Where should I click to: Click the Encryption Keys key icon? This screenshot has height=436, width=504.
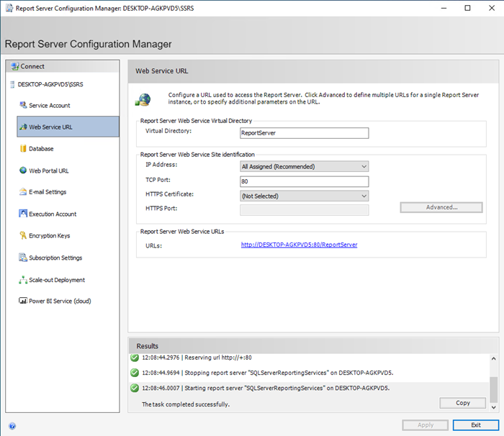point(23,235)
